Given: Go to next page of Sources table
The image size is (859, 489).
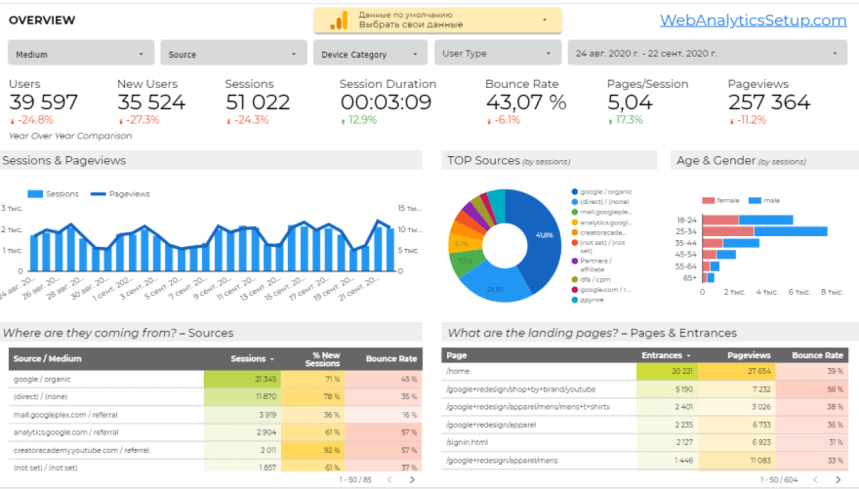Looking at the screenshot, I should [x=412, y=480].
